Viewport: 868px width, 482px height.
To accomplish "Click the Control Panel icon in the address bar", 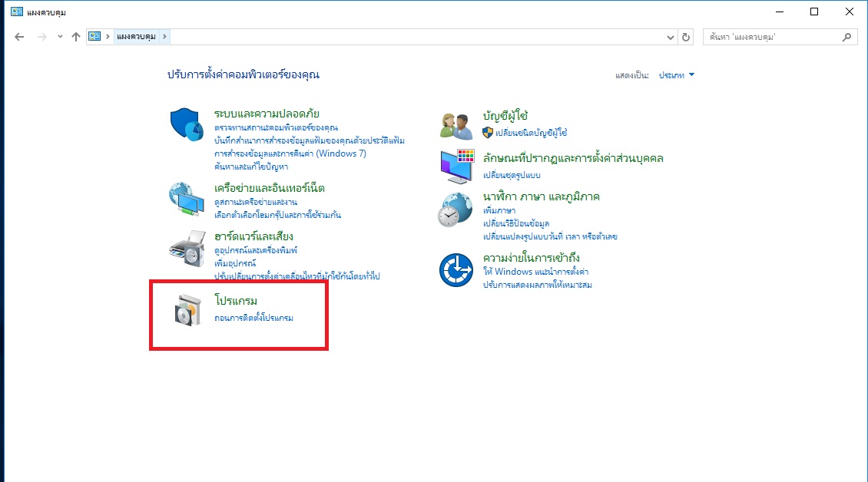I will 94,36.
